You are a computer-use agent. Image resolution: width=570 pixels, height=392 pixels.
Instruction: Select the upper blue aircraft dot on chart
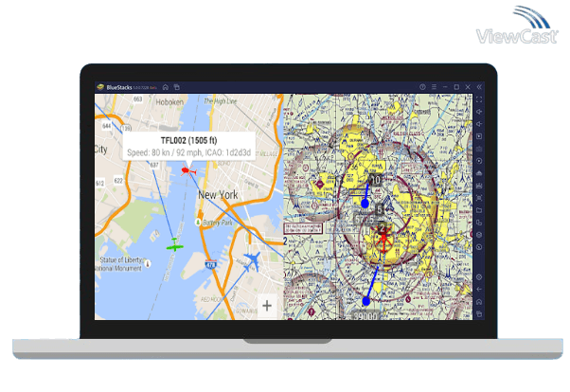click(x=365, y=204)
